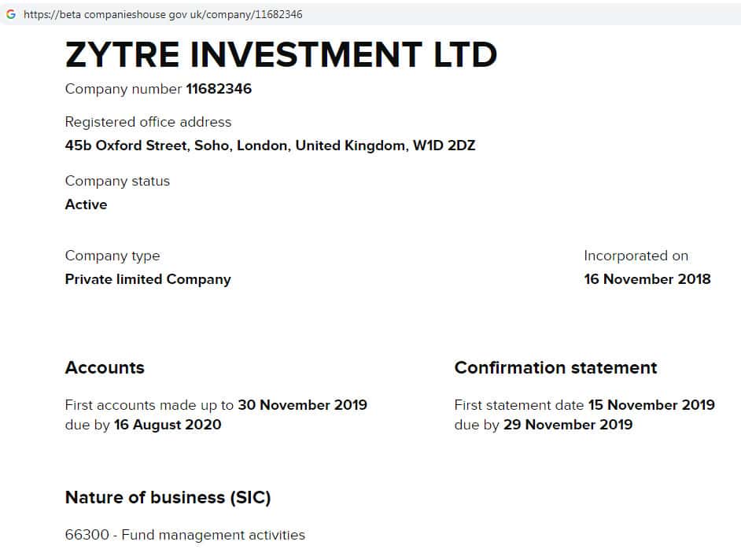Click the 30 November 2019 accounts date

coord(302,405)
